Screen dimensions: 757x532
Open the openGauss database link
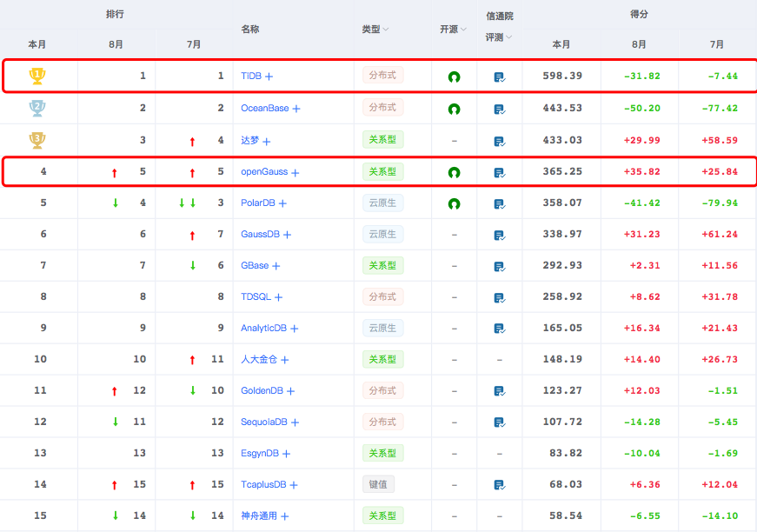tap(264, 172)
